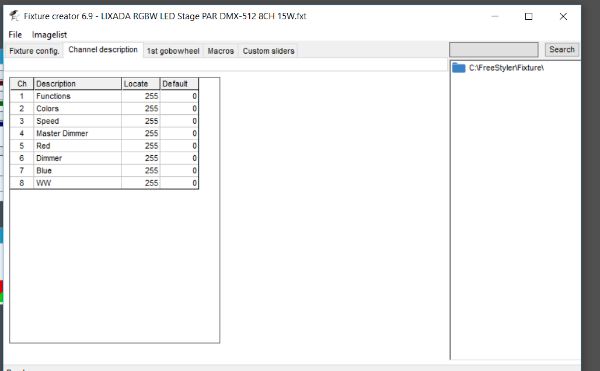Open the Imagelist menu

49,35
